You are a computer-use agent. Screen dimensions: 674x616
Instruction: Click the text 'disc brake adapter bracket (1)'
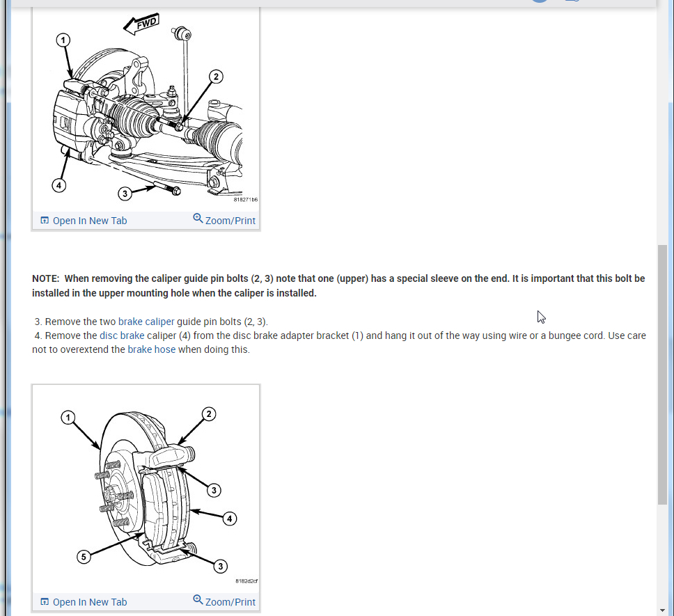click(x=299, y=335)
